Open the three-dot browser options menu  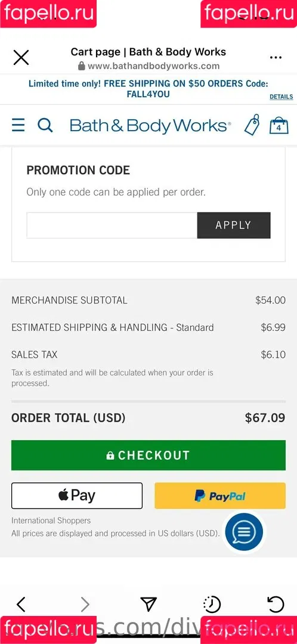point(276,57)
